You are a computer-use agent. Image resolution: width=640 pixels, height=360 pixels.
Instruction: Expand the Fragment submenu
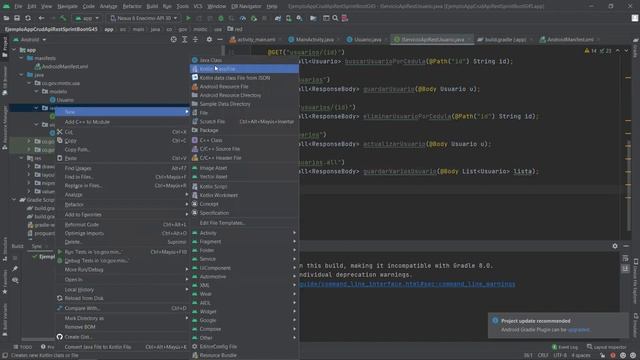pyautogui.click(x=244, y=242)
